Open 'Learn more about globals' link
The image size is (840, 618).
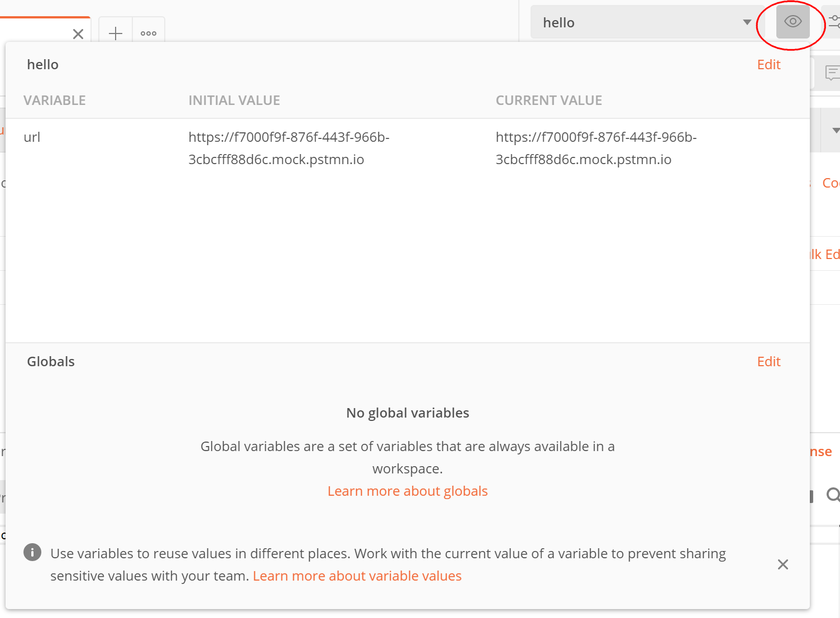408,491
